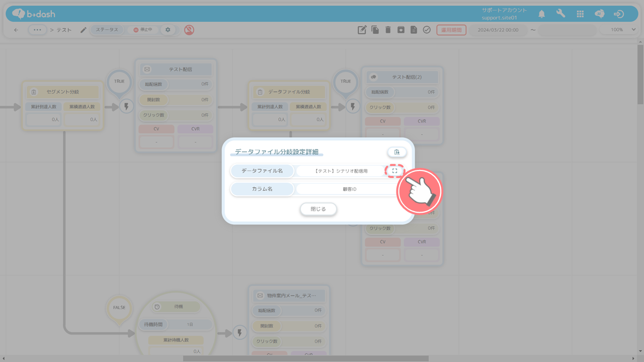Click the empty end date field after ~
This screenshot has width=644, height=362.
point(567,30)
